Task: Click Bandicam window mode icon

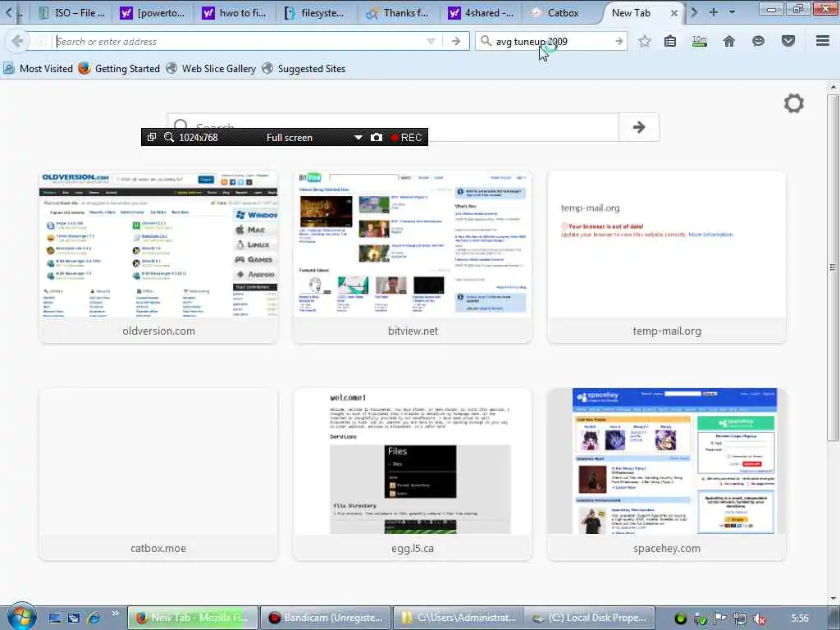Action: pos(152,137)
